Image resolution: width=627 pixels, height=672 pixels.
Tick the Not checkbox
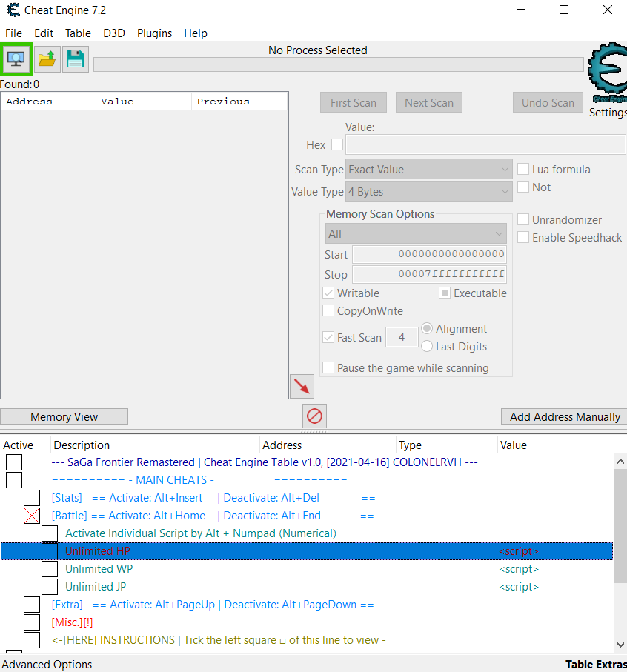(x=522, y=187)
